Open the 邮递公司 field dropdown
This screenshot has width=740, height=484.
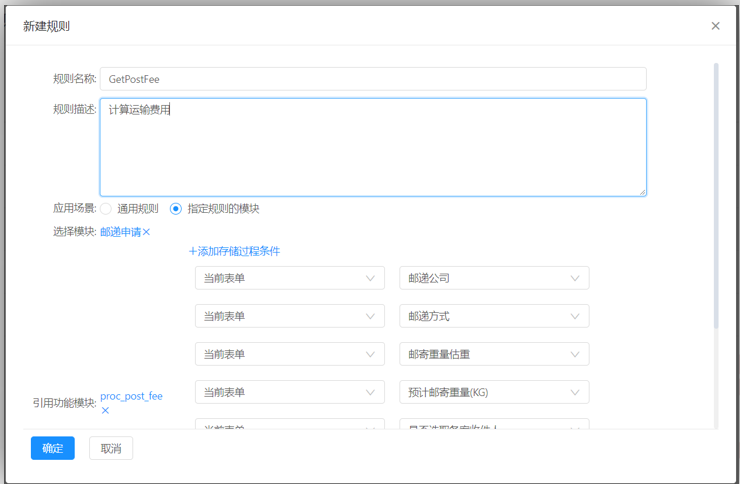coord(494,278)
